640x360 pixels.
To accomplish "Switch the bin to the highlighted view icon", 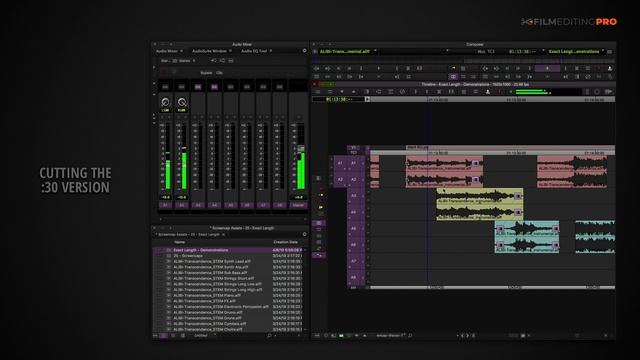I will point(163,336).
